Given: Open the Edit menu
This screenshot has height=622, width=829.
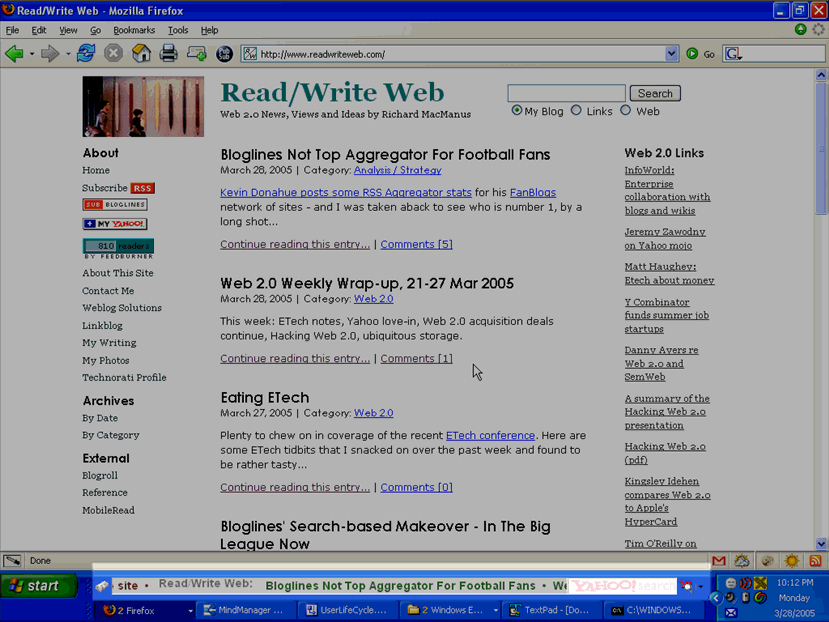Looking at the screenshot, I should [39, 30].
